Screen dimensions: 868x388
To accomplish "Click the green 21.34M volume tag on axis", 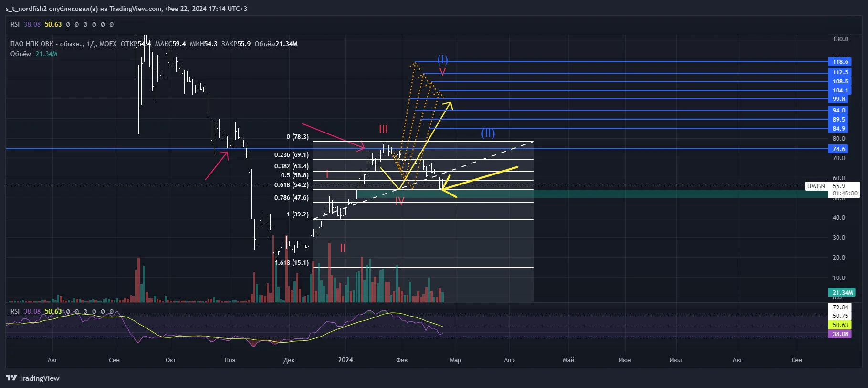I will 842,293.
